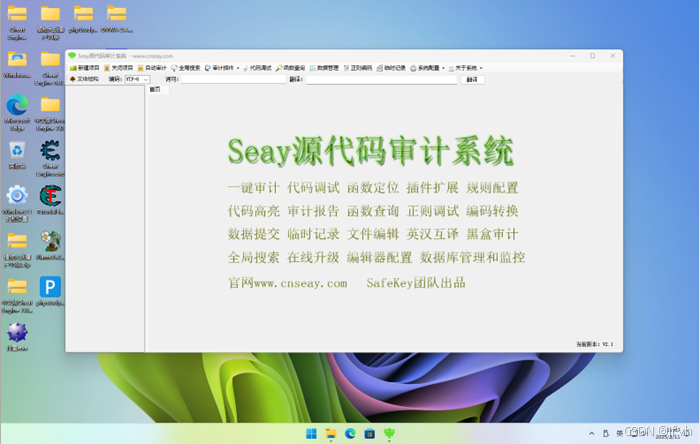Click the Seay window title bar shield icon
Screen dimensions: 700x444
point(72,56)
